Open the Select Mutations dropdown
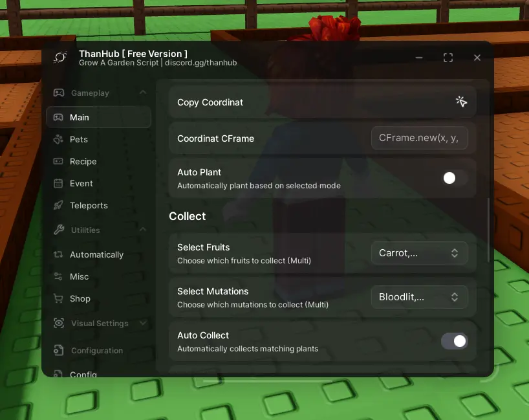Screen dimensions: 529x420 coord(419,297)
